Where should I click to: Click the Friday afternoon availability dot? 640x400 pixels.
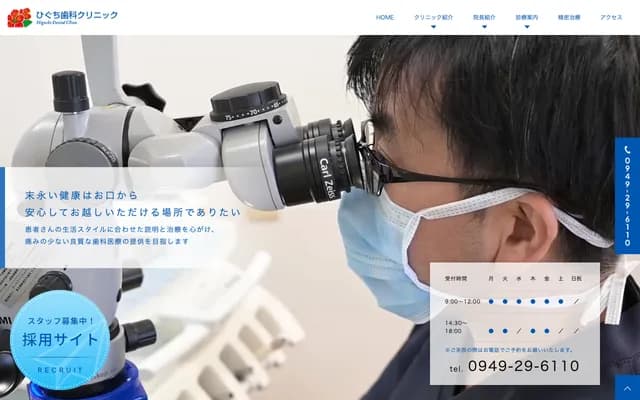click(547, 331)
